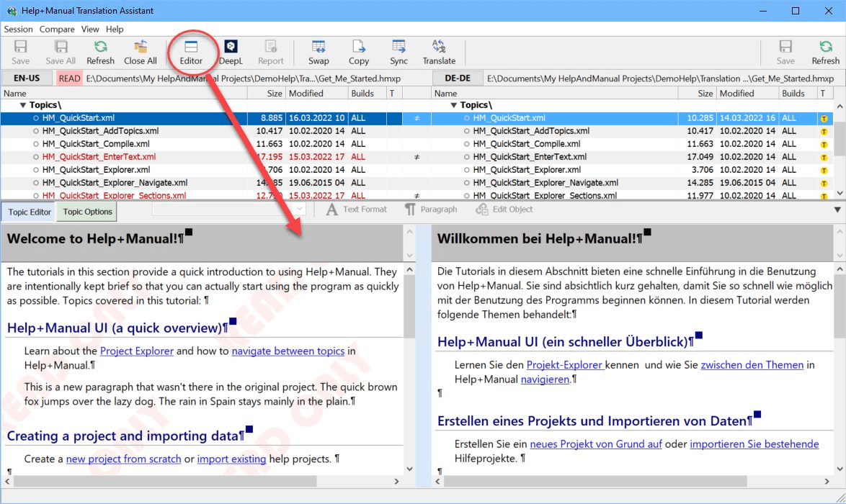Click the left heading pane scroll-down arrow

409,256
